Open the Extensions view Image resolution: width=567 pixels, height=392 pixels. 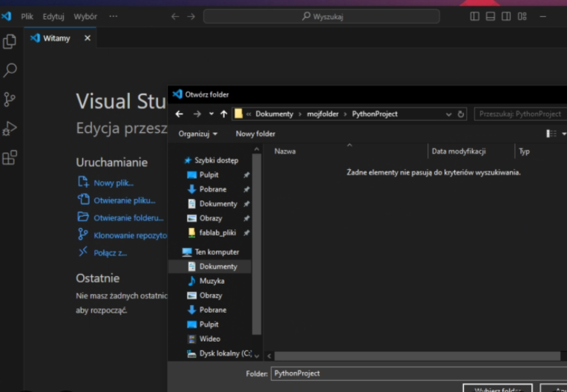tap(10, 157)
